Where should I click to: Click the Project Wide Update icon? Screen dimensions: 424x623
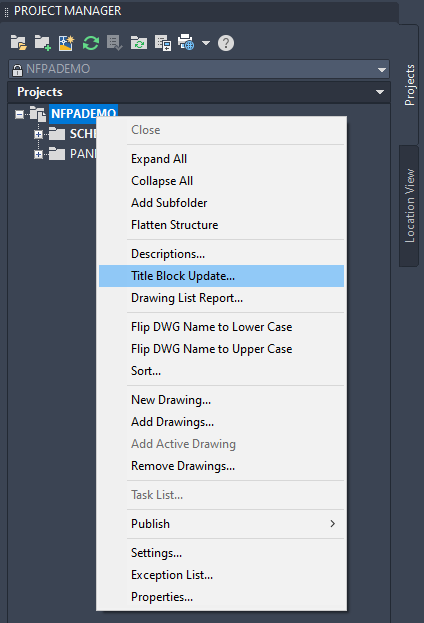139,43
